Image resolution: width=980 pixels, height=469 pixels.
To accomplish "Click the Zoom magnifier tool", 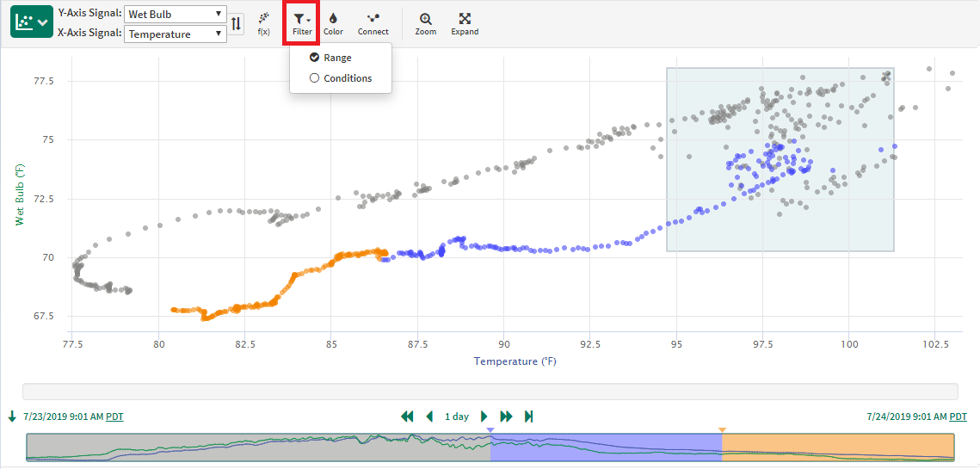I will click(x=425, y=23).
